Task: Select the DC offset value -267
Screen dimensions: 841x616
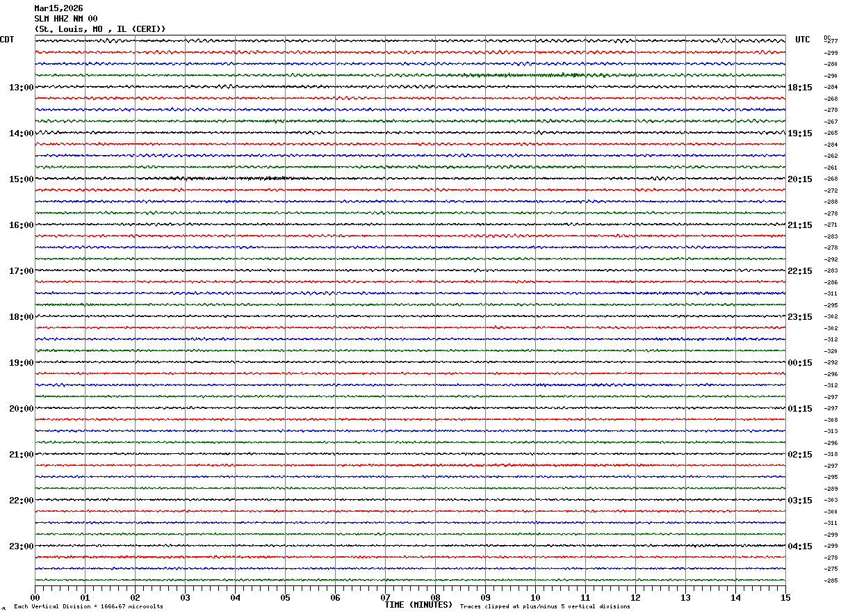Action: coord(831,122)
